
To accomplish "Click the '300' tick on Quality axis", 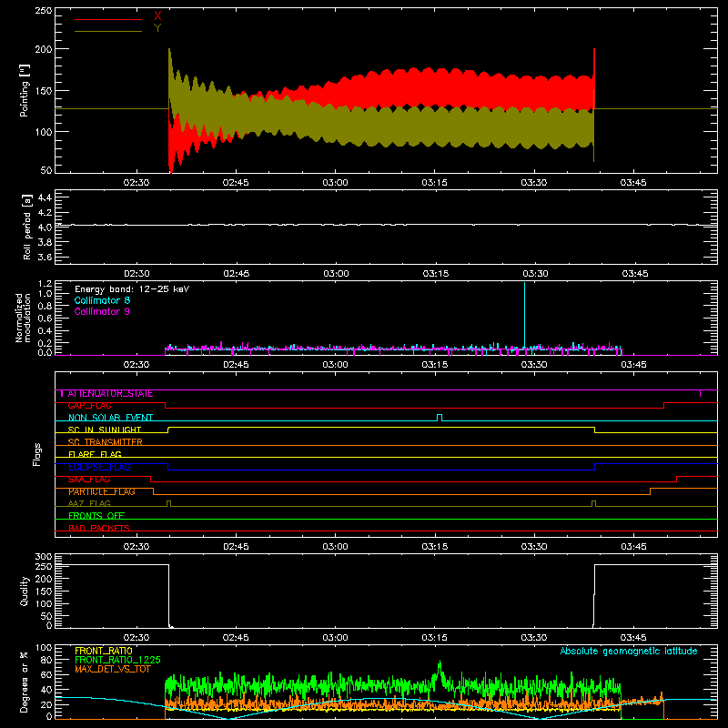I will [x=44, y=557].
